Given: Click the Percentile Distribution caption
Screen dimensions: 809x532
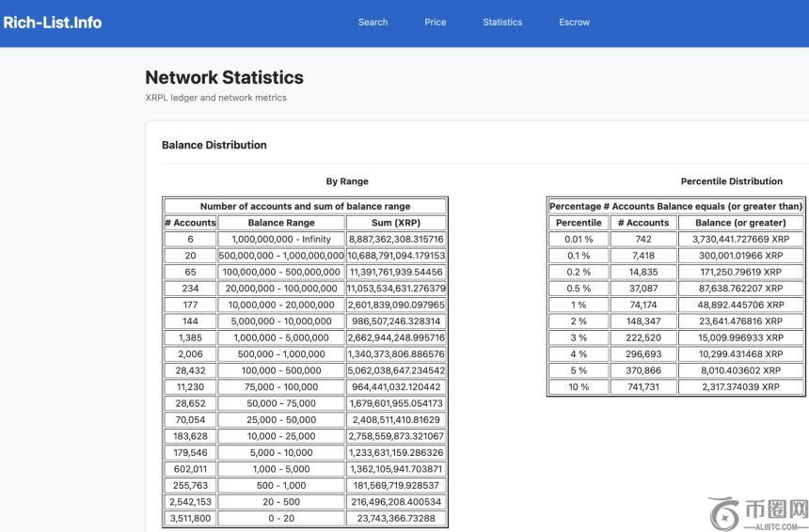Looking at the screenshot, I should (x=731, y=181).
